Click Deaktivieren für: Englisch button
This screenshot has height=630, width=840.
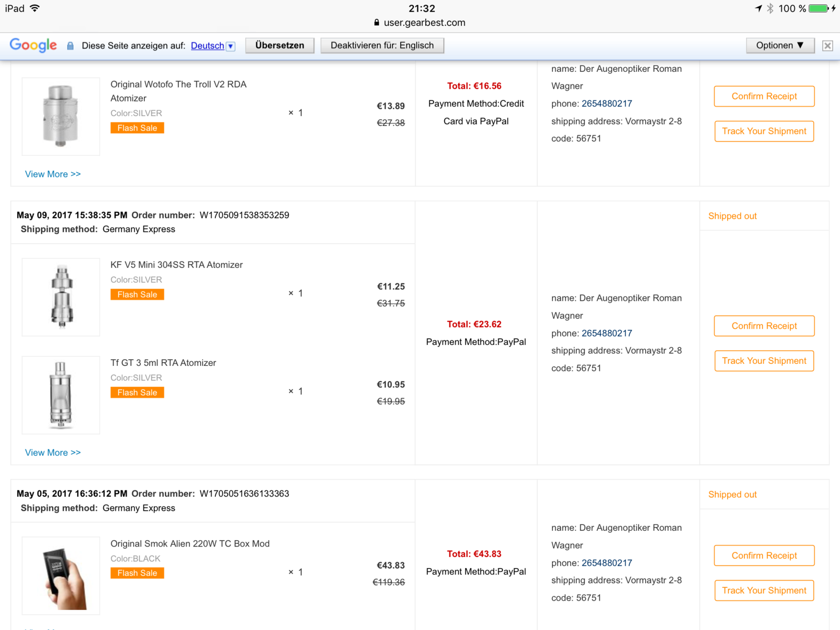382,46
